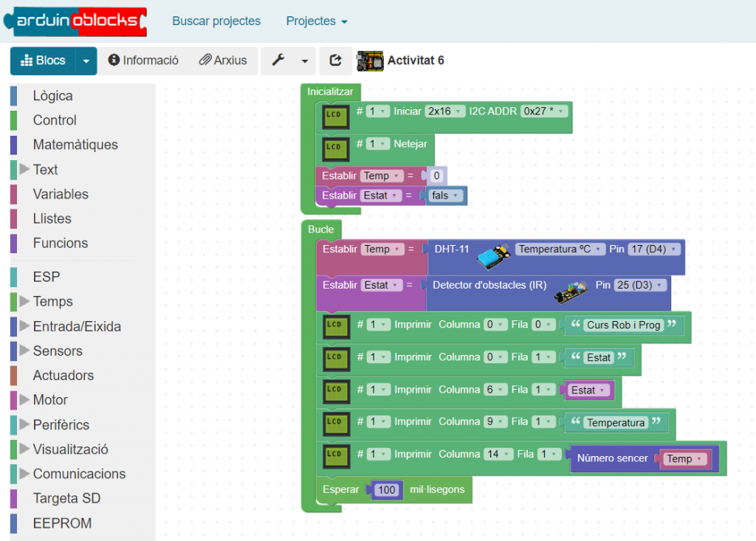Viewport: 756px width, 541px height.
Task: Toggle the fals boolean value dropdown
Action: coord(447,196)
